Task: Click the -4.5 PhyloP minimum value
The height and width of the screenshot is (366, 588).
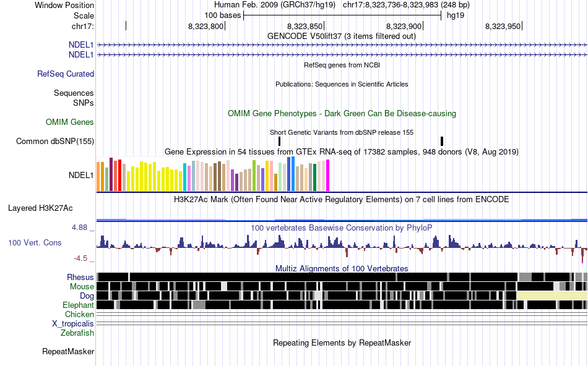Action: (80, 258)
